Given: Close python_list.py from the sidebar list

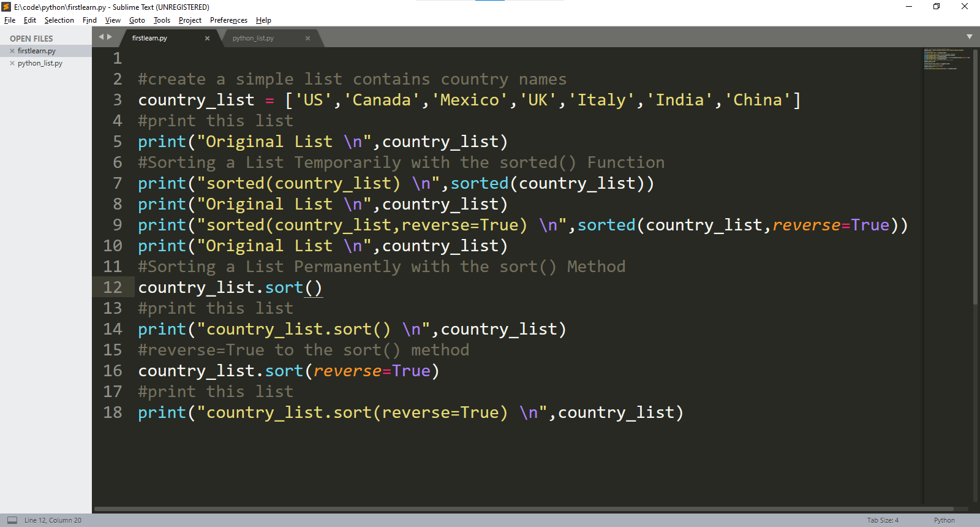Looking at the screenshot, I should 12,63.
